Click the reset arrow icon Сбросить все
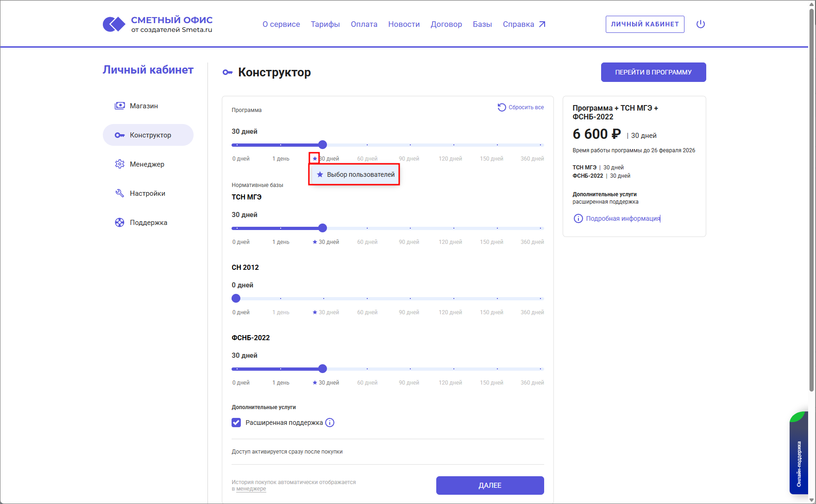 point(502,107)
